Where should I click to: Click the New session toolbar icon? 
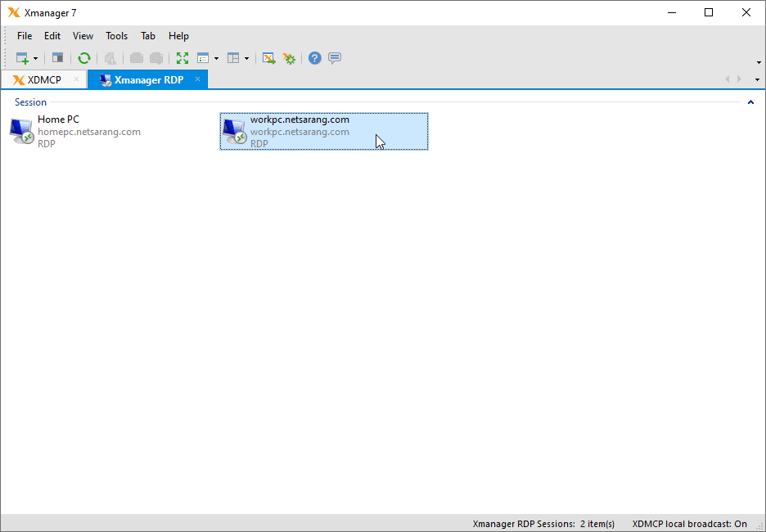click(x=22, y=59)
